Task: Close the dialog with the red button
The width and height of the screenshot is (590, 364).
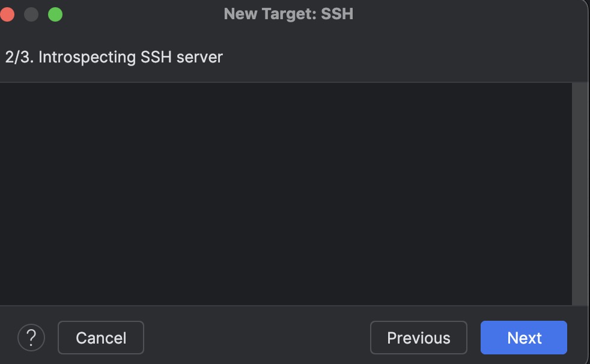Action: tap(7, 14)
